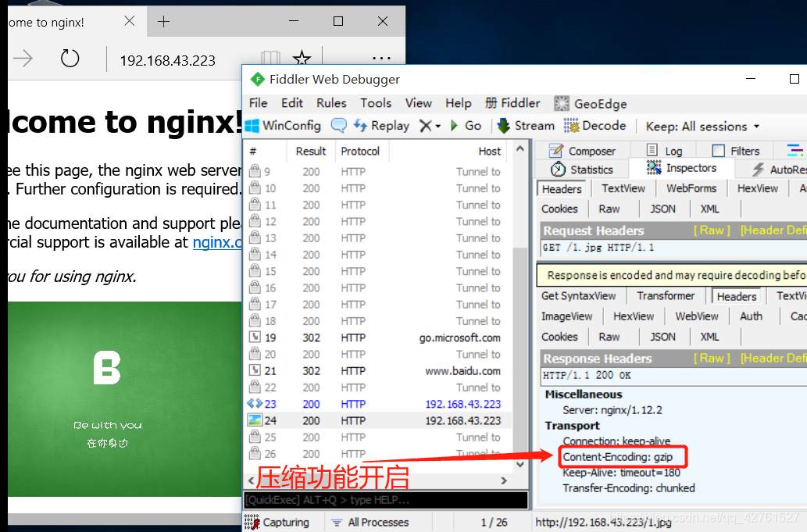The width and height of the screenshot is (807, 532).
Task: Select session 19 redirect to go.microsoft.com
Action: tap(378, 337)
